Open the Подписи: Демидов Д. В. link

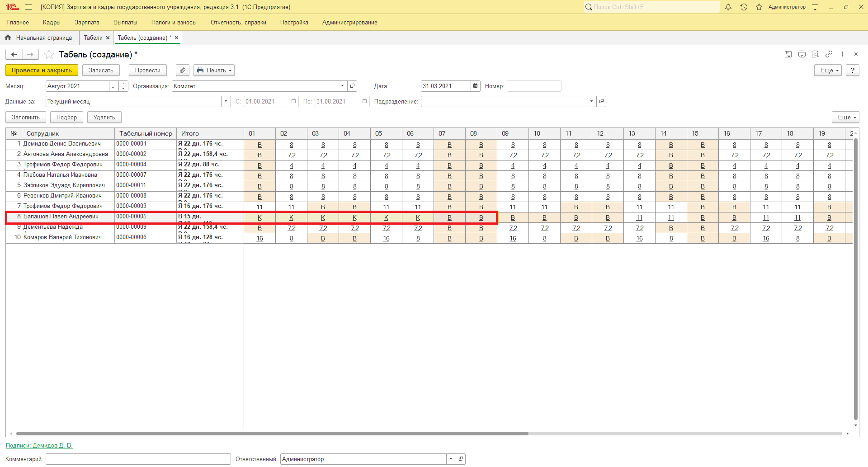click(x=39, y=446)
